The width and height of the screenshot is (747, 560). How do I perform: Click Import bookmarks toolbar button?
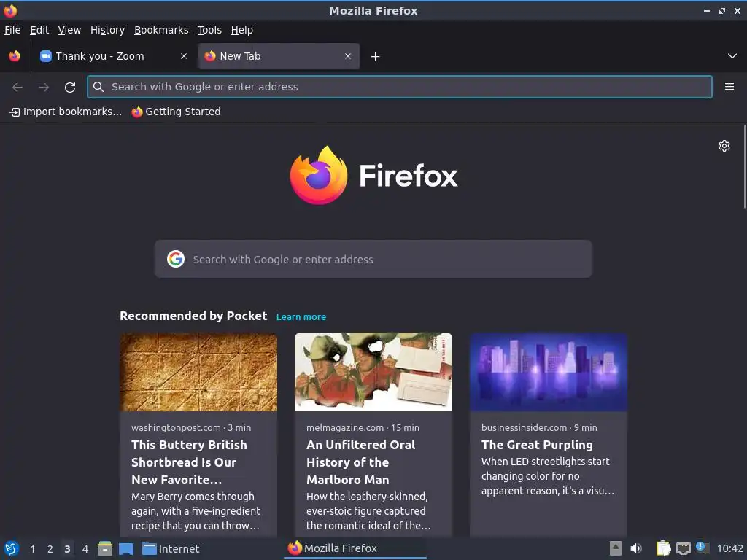point(66,112)
